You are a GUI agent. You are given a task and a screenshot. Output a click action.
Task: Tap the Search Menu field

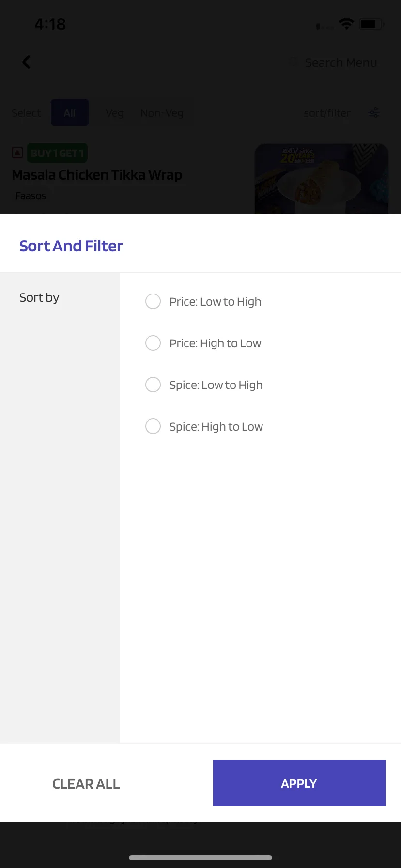[x=333, y=62]
